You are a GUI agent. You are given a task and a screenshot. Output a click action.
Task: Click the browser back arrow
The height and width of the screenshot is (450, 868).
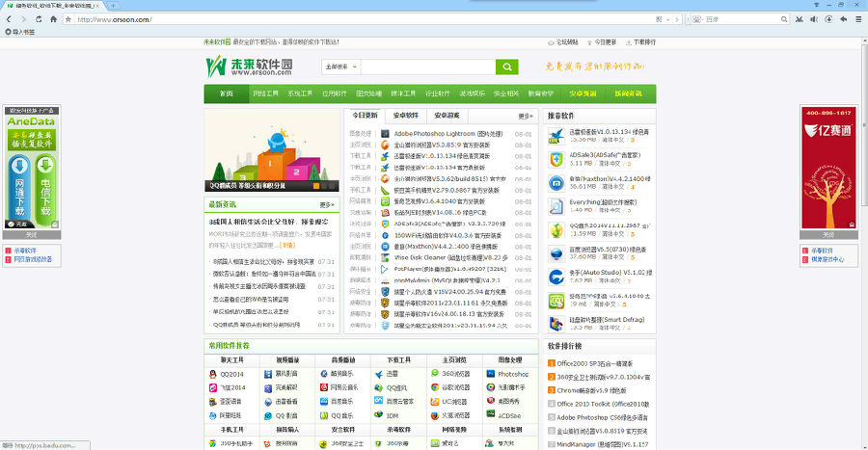(x=9, y=19)
